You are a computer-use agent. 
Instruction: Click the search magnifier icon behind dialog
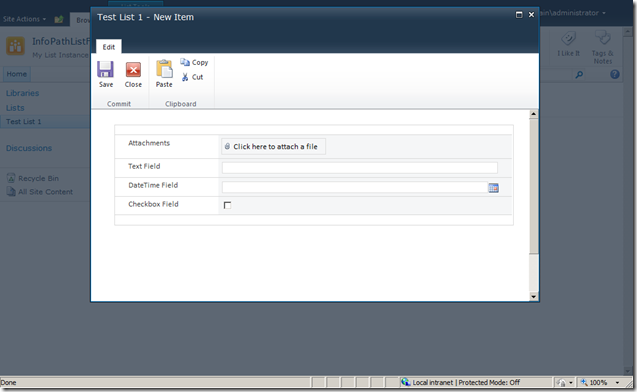(579, 75)
